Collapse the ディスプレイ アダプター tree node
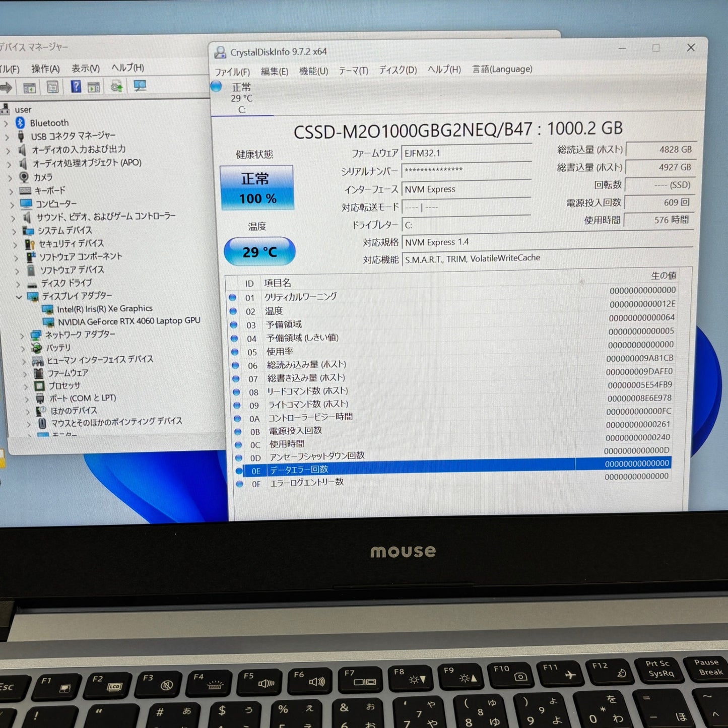Screen dimensions: 728x728 [19, 296]
